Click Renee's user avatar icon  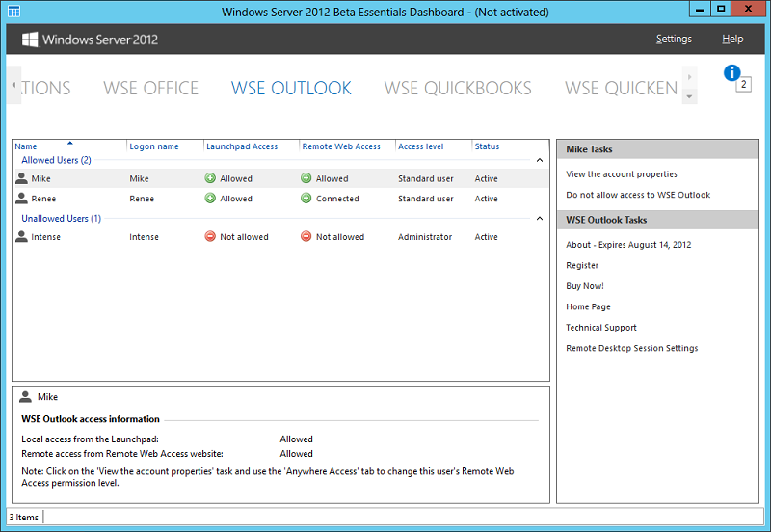click(21, 199)
